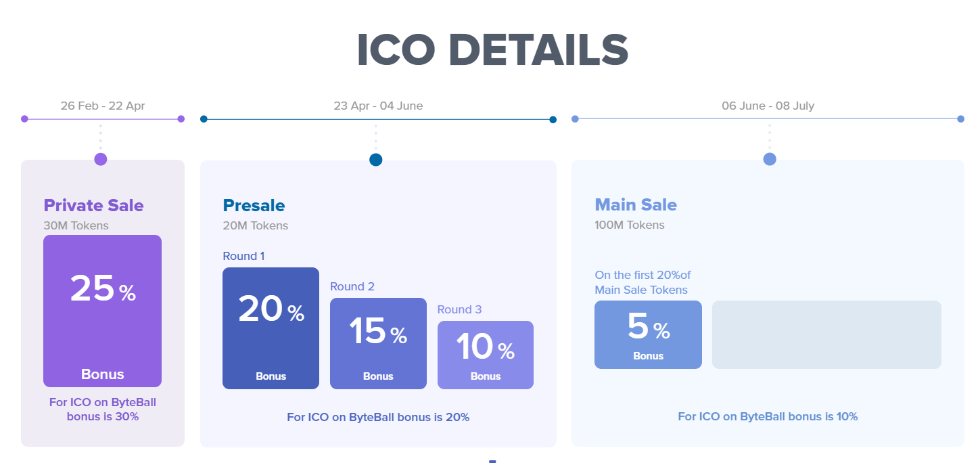Click the 26 Feb - 22 Apr date label
The image size is (980, 463).
pos(103,106)
